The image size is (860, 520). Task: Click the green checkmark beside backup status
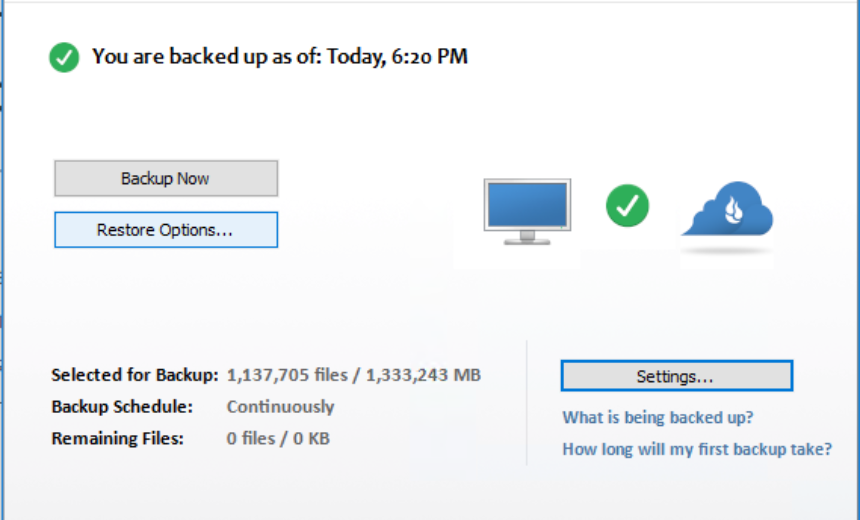coord(64,57)
